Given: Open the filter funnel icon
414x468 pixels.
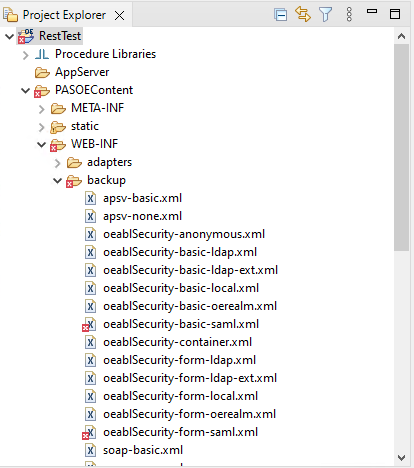Looking at the screenshot, I should pyautogui.click(x=325, y=15).
